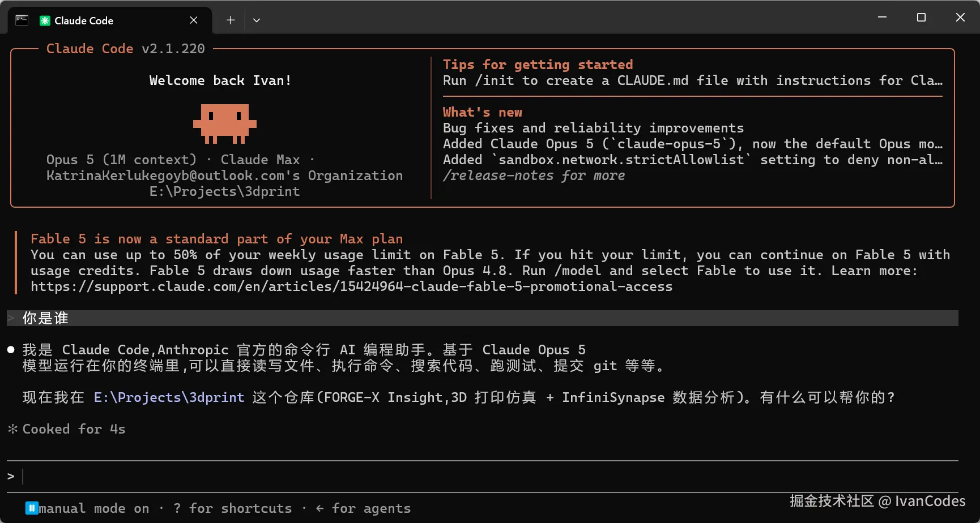The height and width of the screenshot is (523, 980).
Task: Maximize the terminal window
Action: pos(921,18)
